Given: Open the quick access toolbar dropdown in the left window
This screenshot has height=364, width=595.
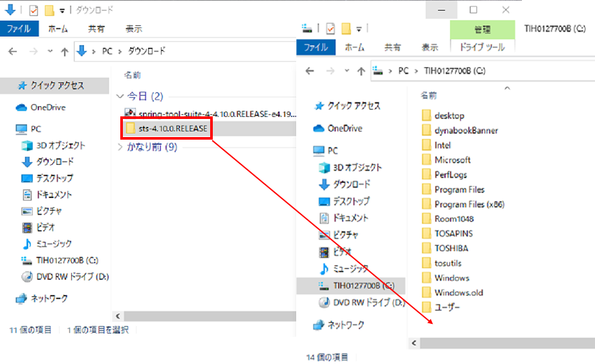Looking at the screenshot, I should 62,10.
